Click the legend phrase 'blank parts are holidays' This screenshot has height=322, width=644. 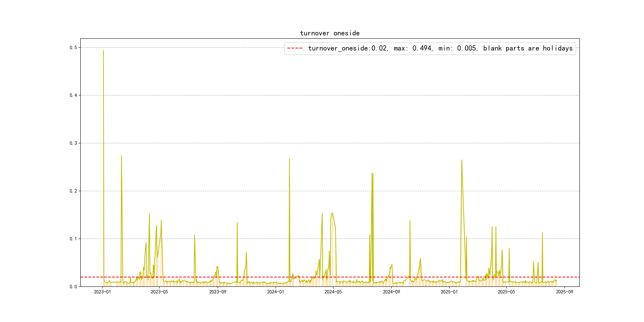click(x=528, y=48)
